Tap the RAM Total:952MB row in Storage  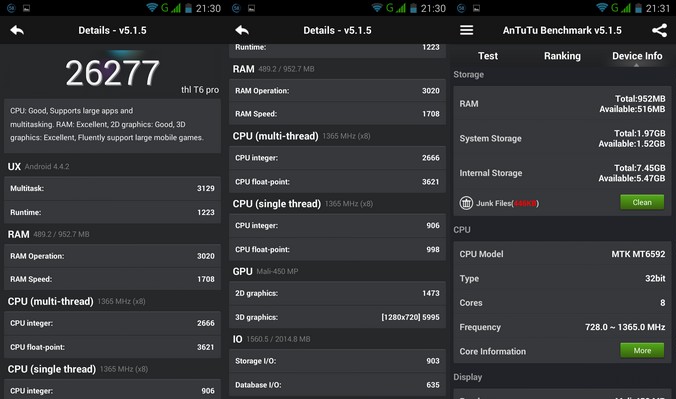[562, 104]
